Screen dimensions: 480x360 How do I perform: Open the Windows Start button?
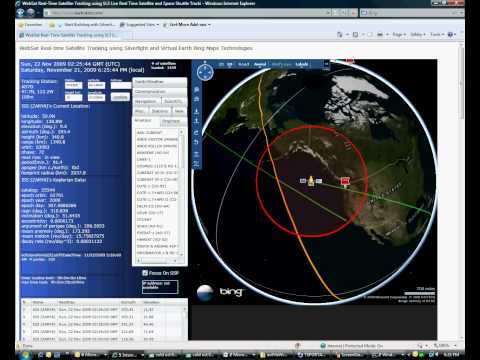26,355
